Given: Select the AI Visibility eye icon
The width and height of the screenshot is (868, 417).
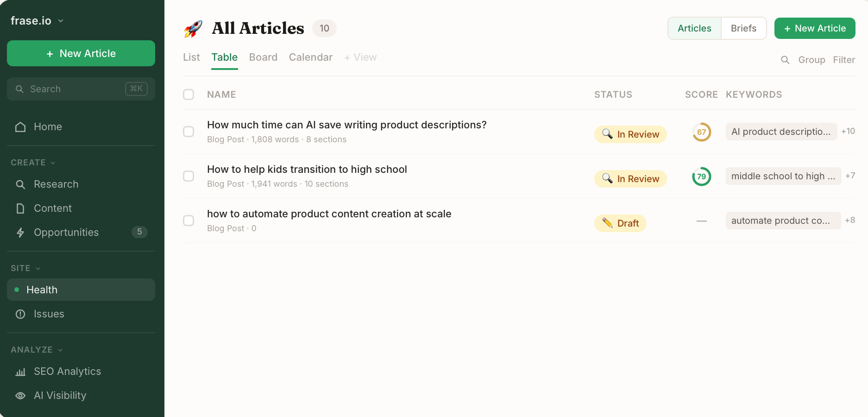Looking at the screenshot, I should coord(20,396).
